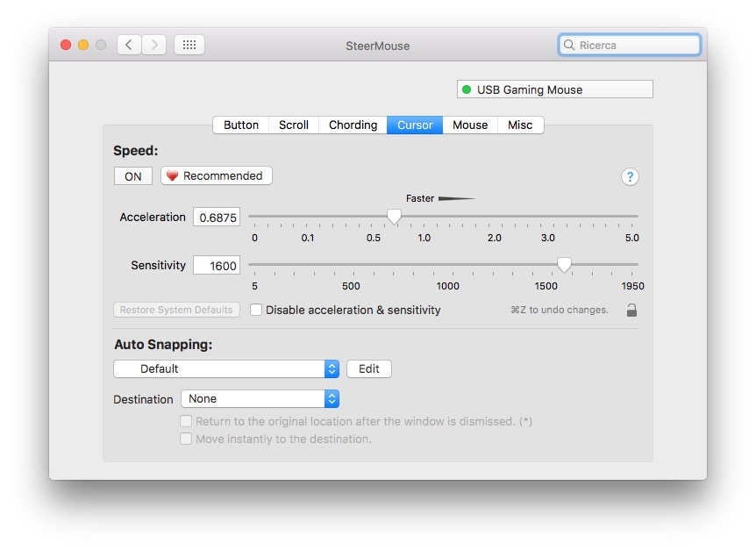Click the Sensitivity value field 1600

(217, 266)
